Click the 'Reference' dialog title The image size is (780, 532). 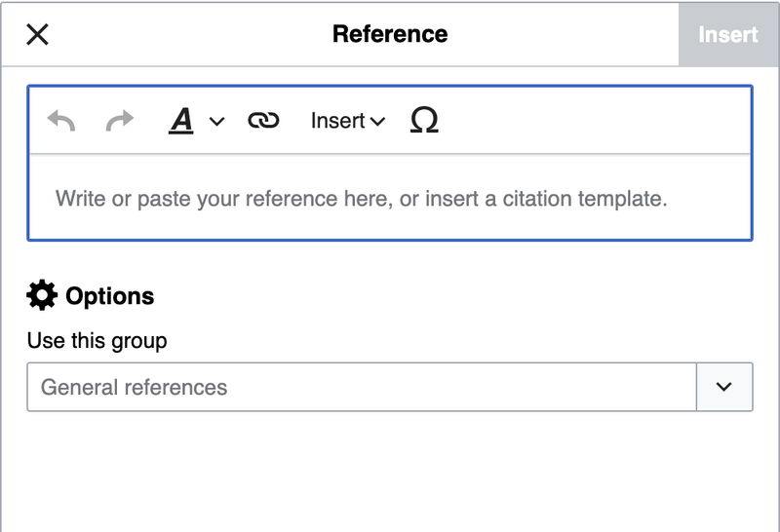coord(390,34)
